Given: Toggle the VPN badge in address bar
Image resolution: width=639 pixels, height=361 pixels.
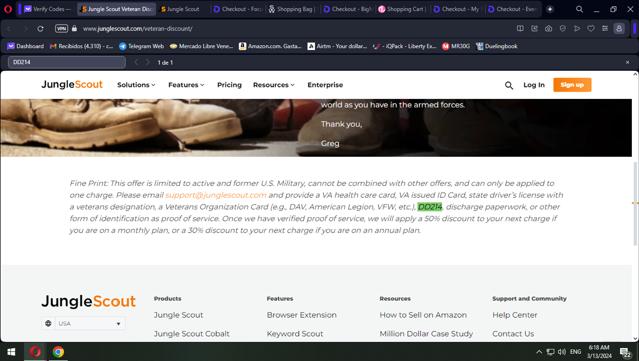Looking at the screenshot, I should pos(61,29).
